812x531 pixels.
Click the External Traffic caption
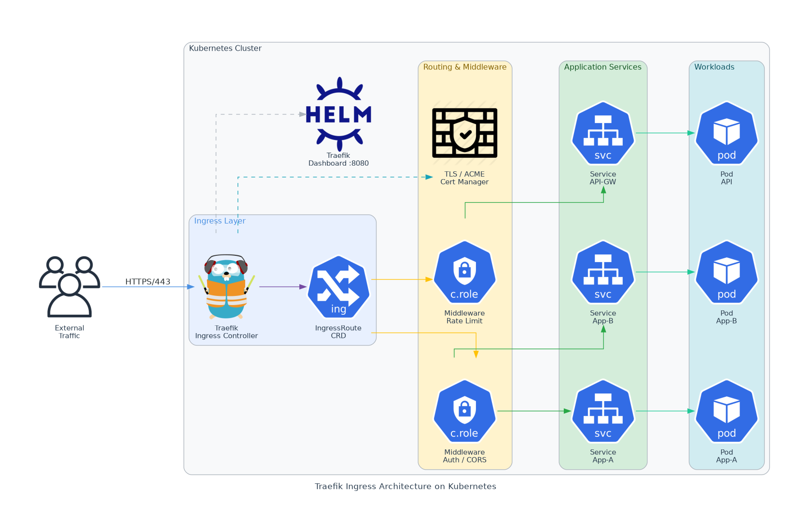(70, 332)
